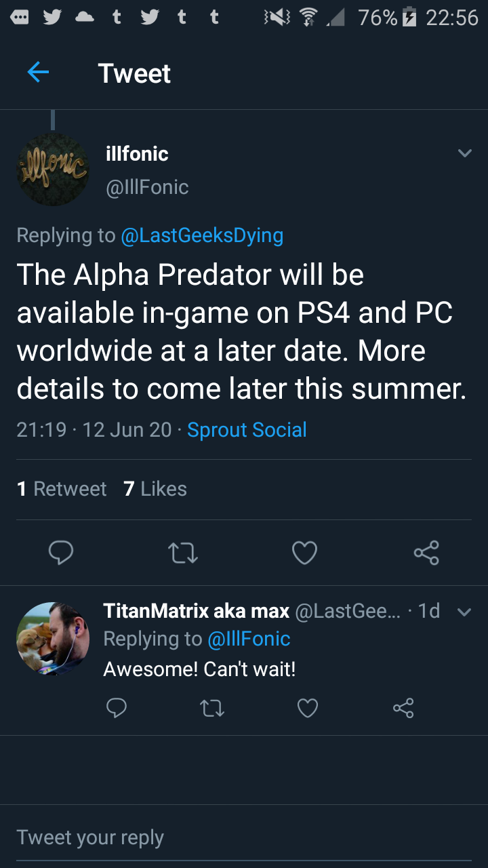Screen dimensions: 488x868
Task: Like the "Awesome! Can't wait!" reply
Action: (308, 708)
